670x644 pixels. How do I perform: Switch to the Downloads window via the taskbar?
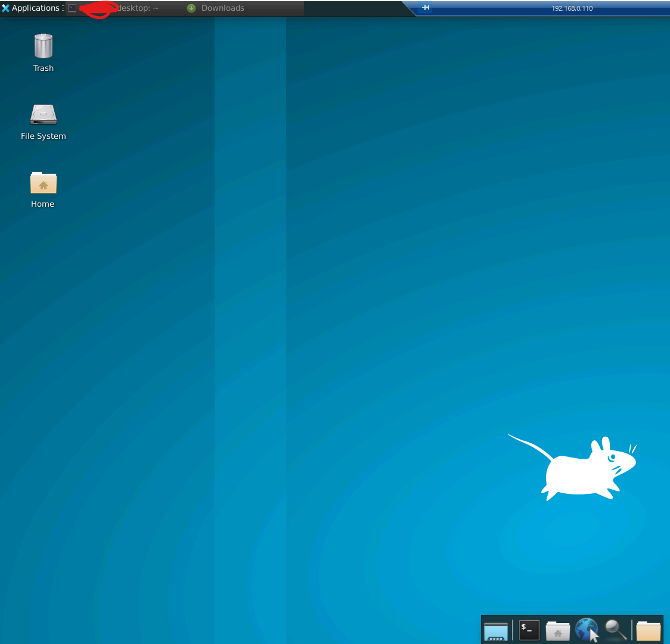pos(224,8)
